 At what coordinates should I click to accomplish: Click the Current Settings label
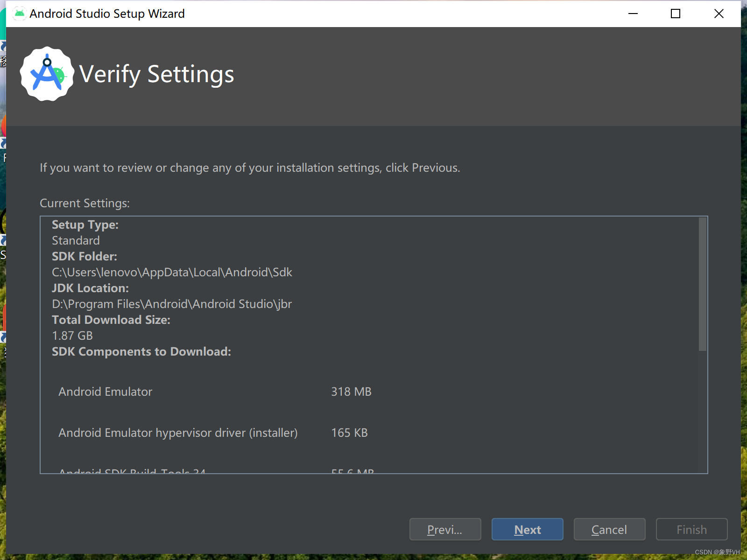[x=85, y=203]
